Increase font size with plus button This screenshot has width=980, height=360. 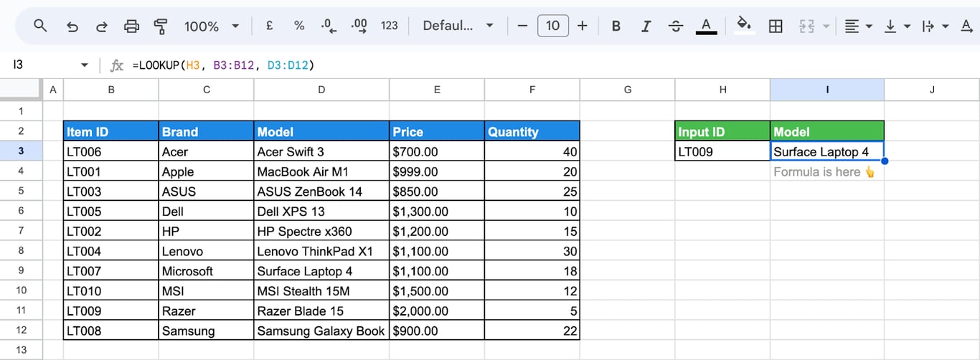click(x=583, y=26)
